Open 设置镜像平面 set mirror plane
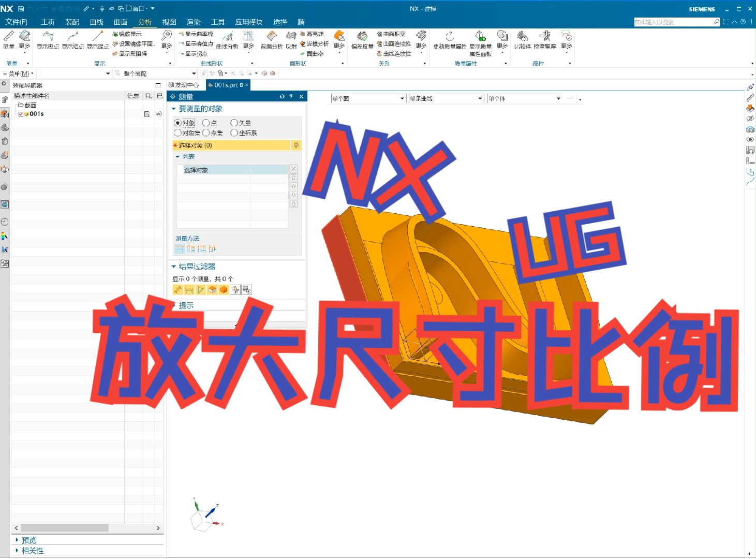Screen dimensions: 756x559 click(134, 44)
